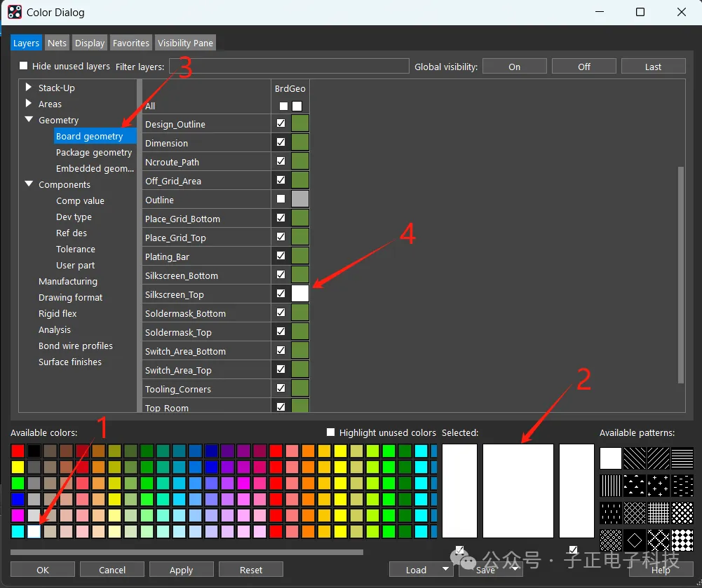This screenshot has height=588, width=702.
Task: Turn global visibility Off
Action: (583, 66)
